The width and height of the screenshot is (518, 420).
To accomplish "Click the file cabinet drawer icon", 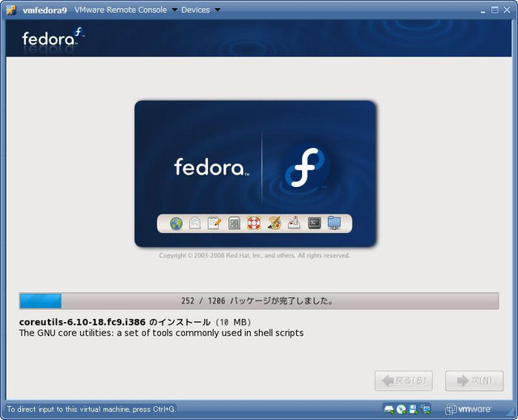I will (x=234, y=223).
